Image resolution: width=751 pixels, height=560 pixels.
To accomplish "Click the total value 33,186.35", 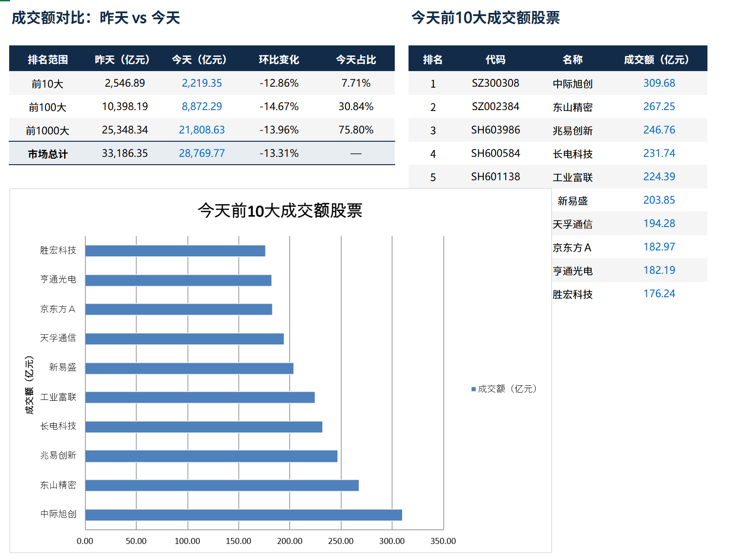I will point(125,153).
